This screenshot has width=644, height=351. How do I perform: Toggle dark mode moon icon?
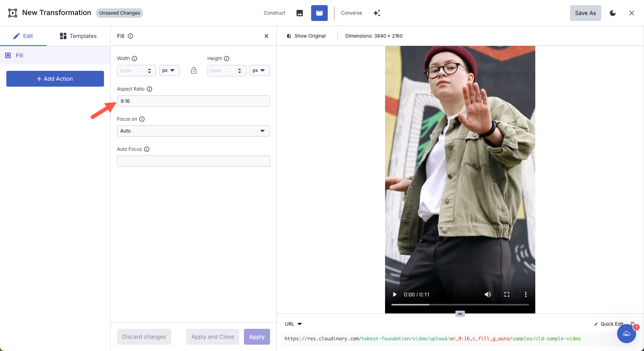pos(613,13)
